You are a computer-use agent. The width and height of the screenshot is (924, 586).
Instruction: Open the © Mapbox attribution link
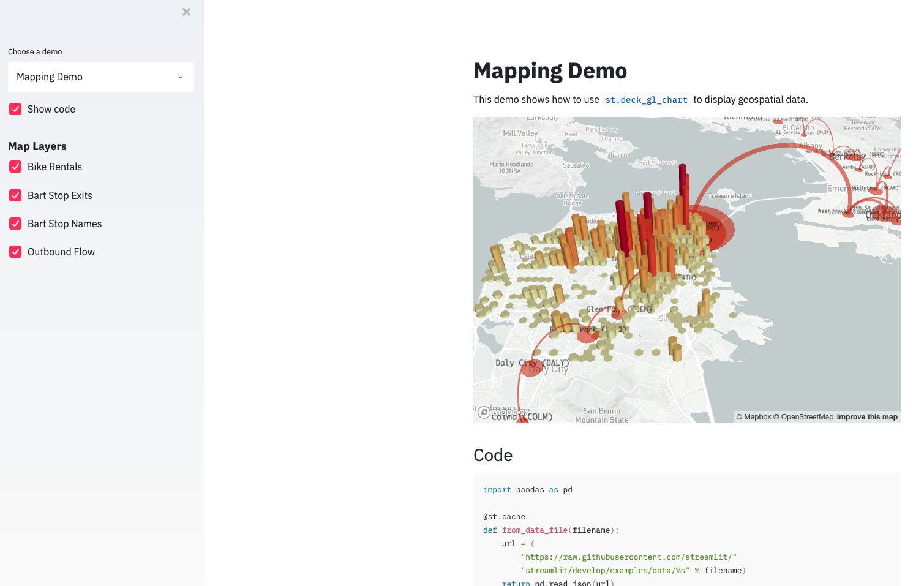753,417
